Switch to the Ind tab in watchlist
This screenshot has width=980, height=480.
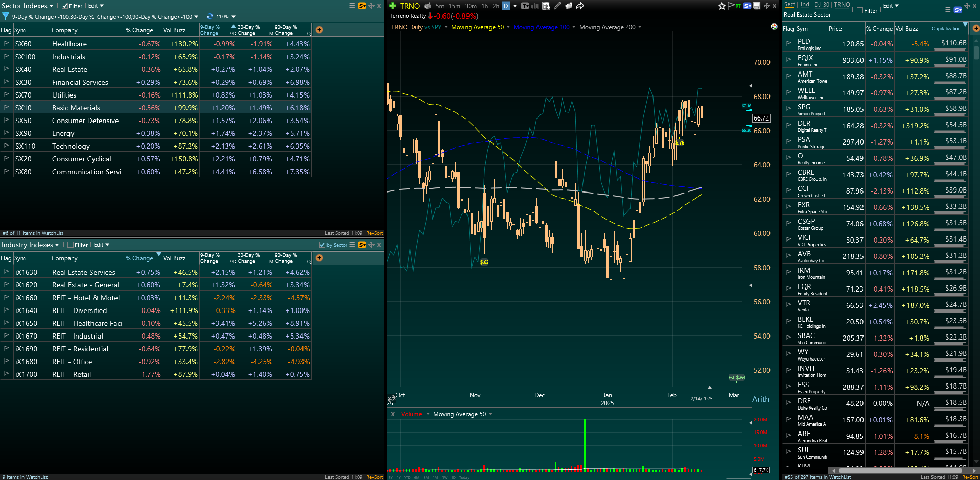click(x=805, y=4)
